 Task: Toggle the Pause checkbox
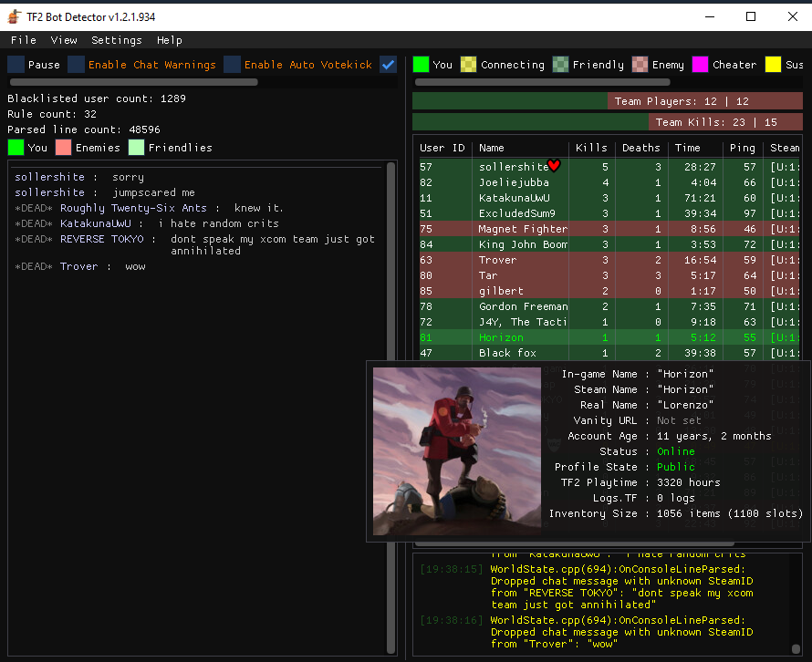click(x=16, y=65)
